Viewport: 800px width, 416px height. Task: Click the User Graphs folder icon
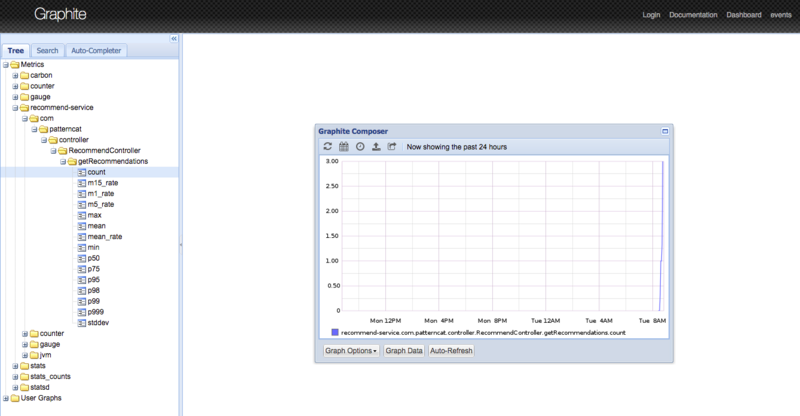pyautogui.click(x=15, y=398)
